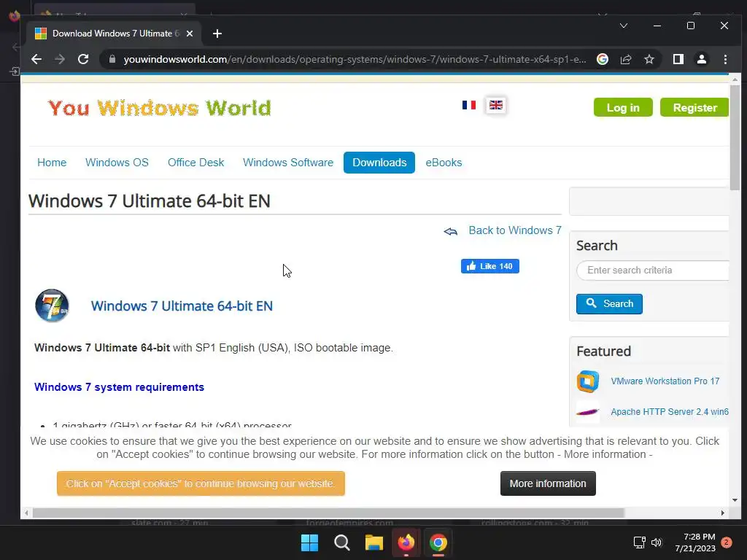Open the Apache HTTP Server 2.4 link
This screenshot has height=560, width=747.
point(670,412)
